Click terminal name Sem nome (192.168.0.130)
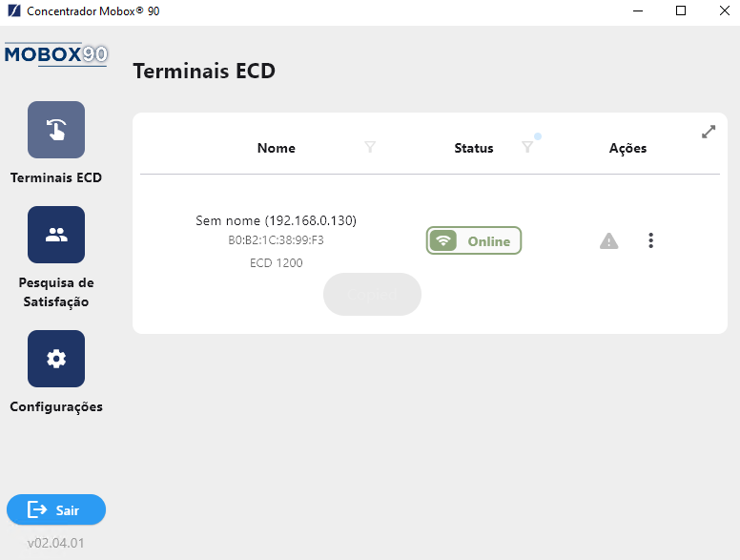Screen dimensions: 740x560 point(277,220)
